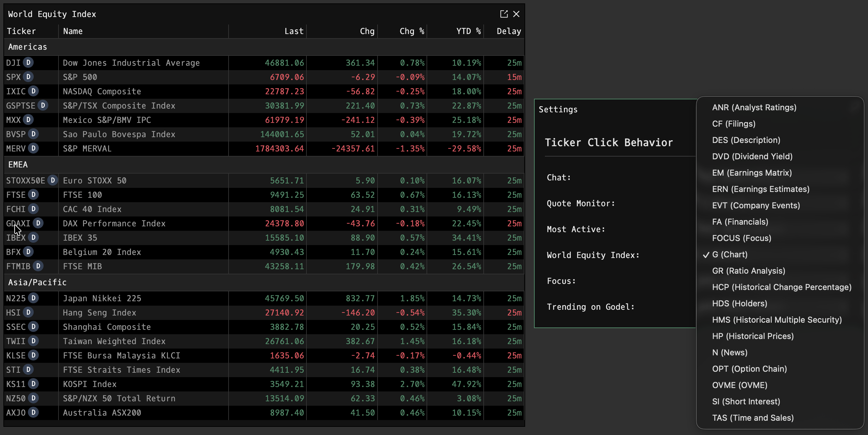Click the D badge beside STI
The height and width of the screenshot is (435, 868).
tap(29, 370)
